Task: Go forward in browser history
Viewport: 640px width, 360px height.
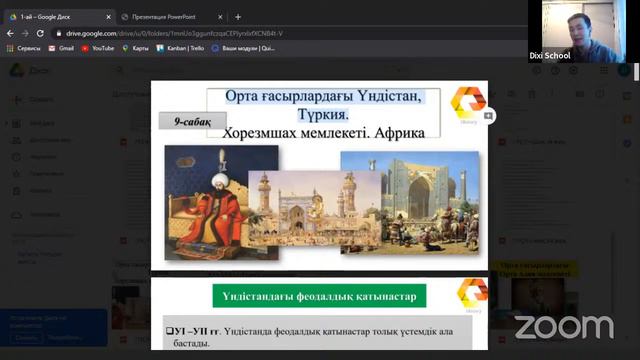Action: (25, 33)
